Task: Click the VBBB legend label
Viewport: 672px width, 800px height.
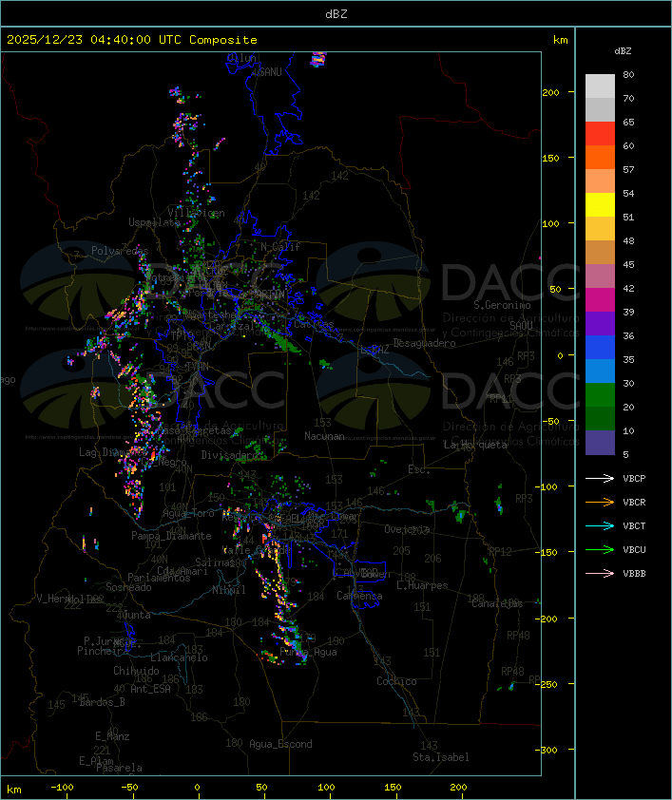Action: [634, 573]
